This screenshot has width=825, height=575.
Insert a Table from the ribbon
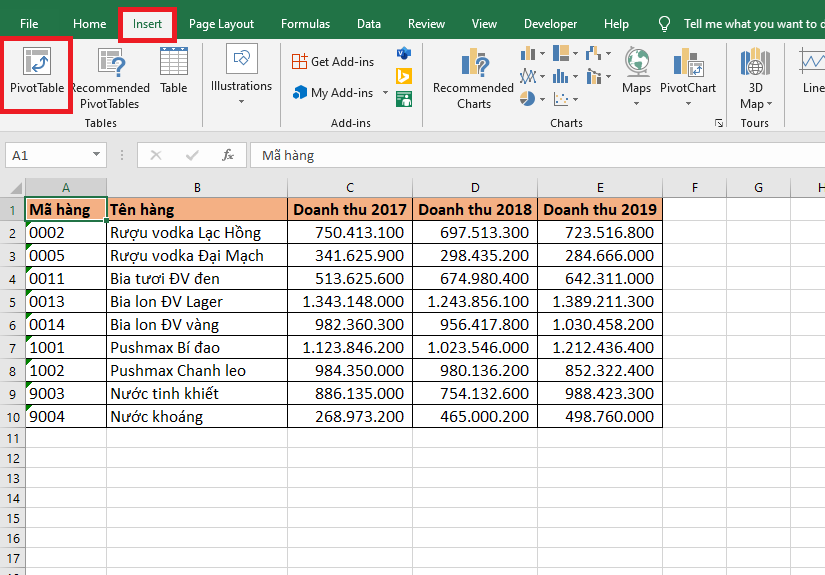[174, 70]
